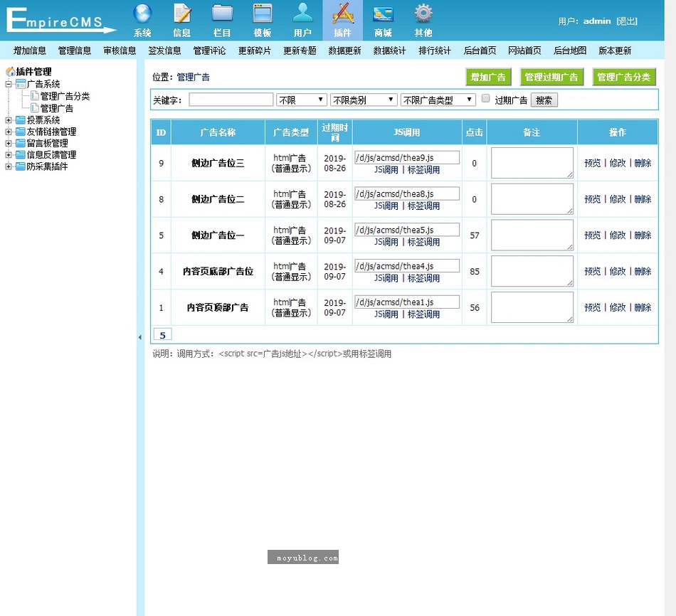The height and width of the screenshot is (616, 676).
Task: Open 管理信息 in the submenu
Action: click(75, 51)
